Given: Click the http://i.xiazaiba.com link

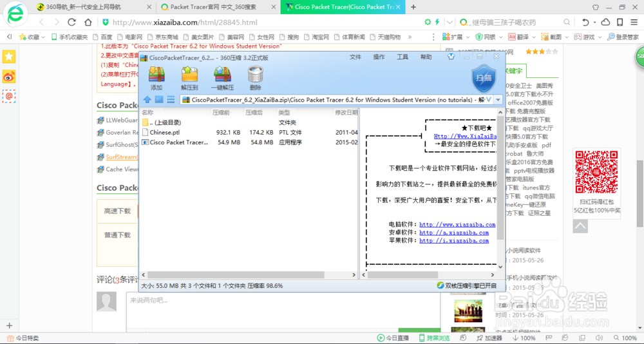Looking at the screenshot, I should [x=454, y=241].
